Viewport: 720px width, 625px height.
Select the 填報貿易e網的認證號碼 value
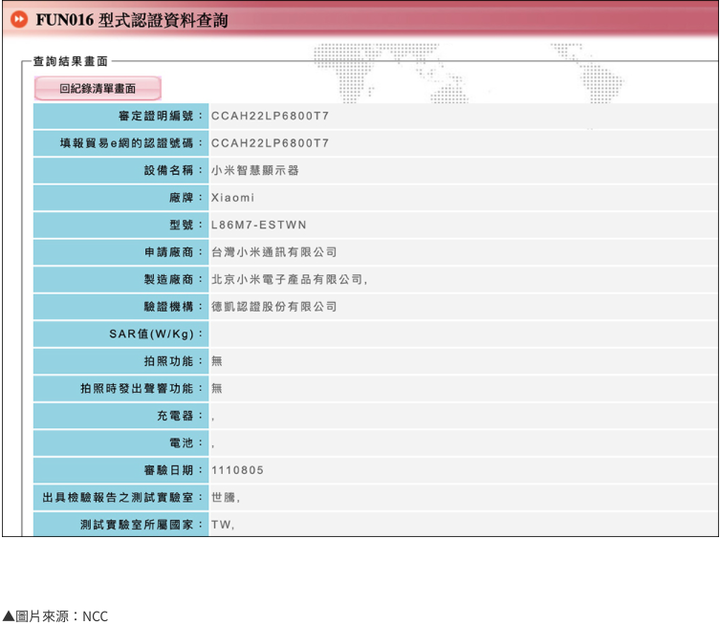coord(270,143)
